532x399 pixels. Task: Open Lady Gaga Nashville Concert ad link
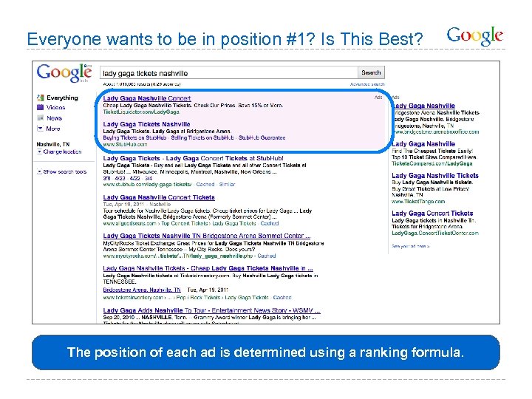pyautogui.click(x=147, y=98)
